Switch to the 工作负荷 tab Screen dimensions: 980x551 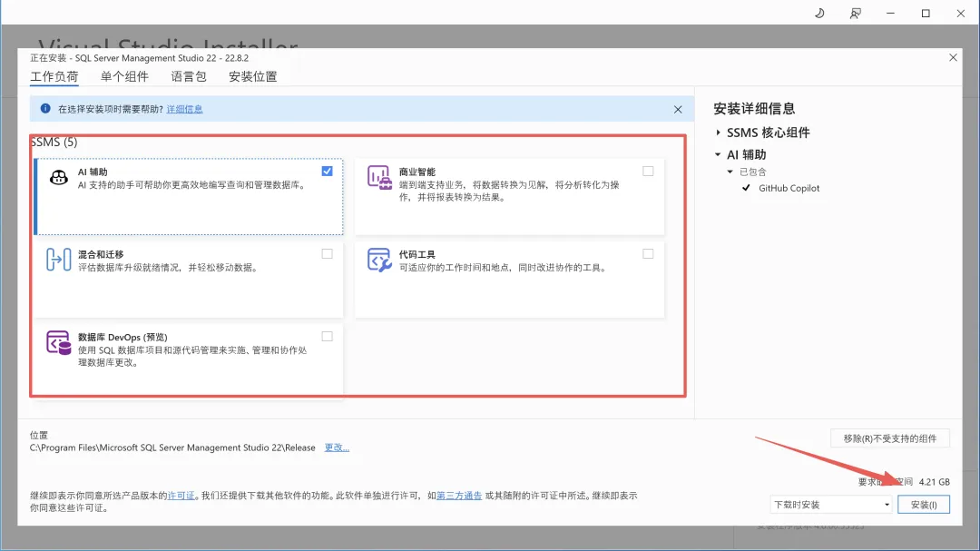[54, 77]
